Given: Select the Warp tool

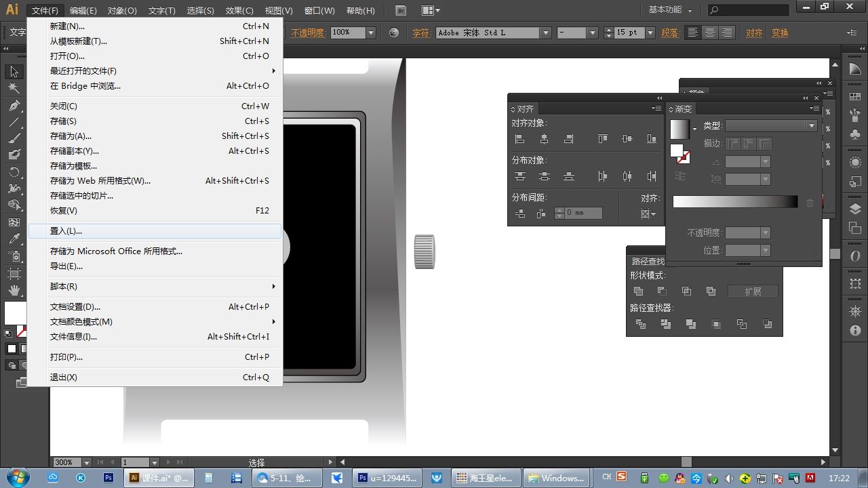Looking at the screenshot, I should [x=14, y=188].
